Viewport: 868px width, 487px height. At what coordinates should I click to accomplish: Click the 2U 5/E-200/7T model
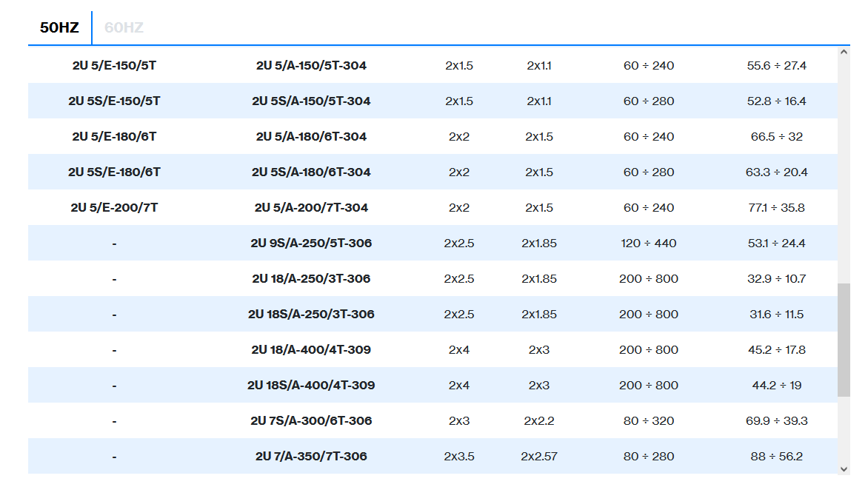(x=114, y=207)
